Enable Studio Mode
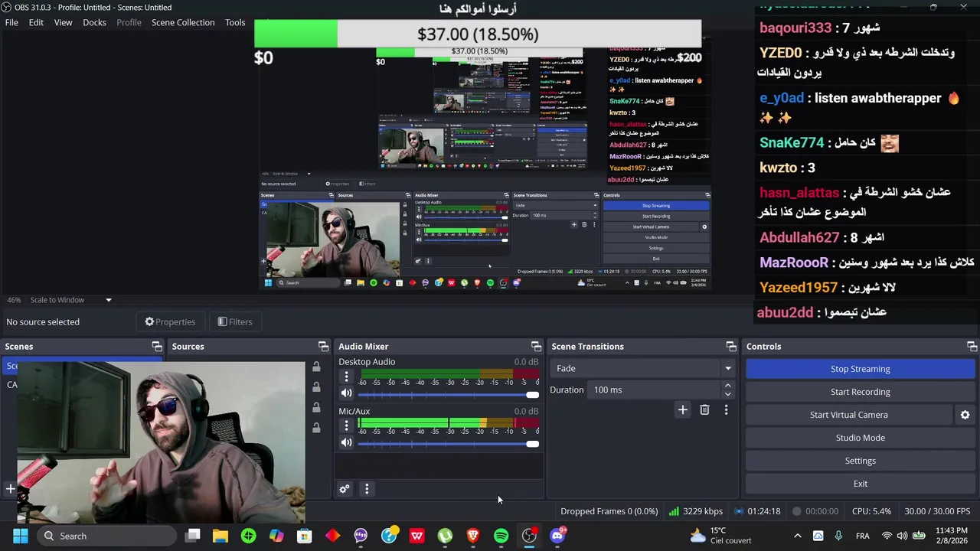 click(x=860, y=438)
